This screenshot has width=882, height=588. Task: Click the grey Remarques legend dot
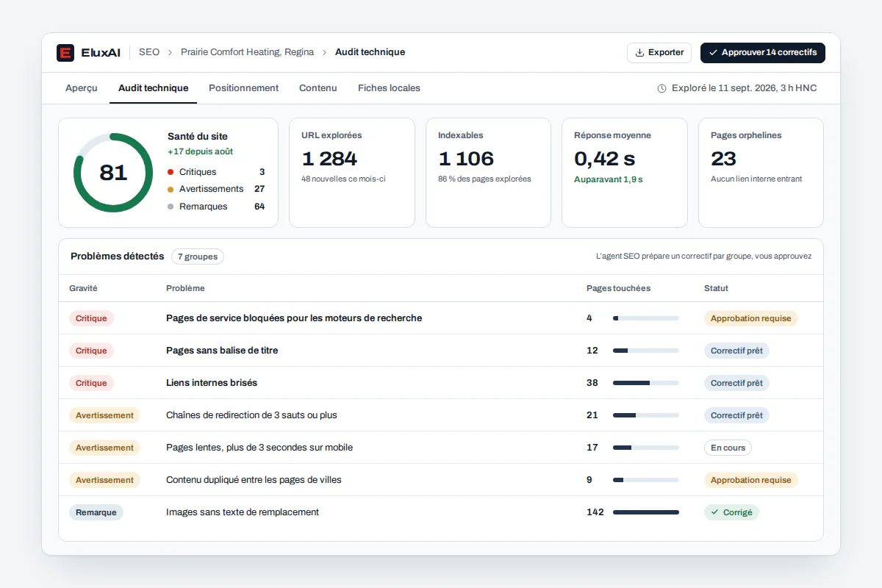pyautogui.click(x=171, y=207)
